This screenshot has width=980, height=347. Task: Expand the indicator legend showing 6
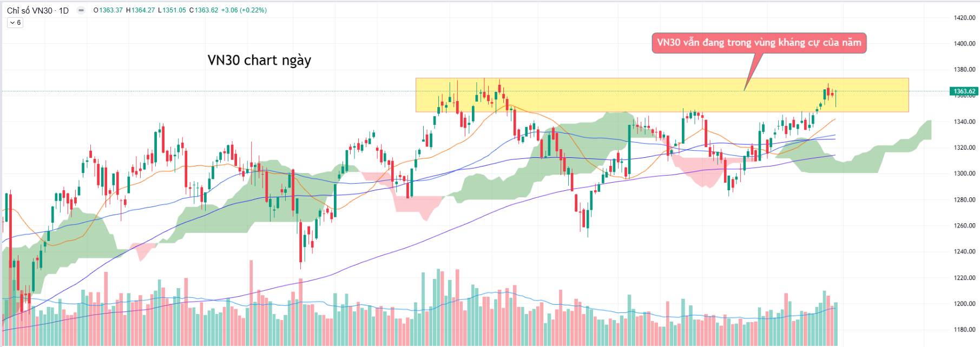point(15,23)
